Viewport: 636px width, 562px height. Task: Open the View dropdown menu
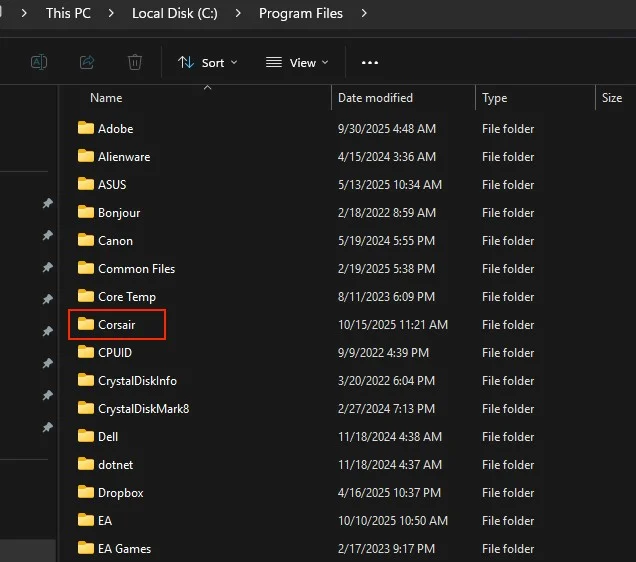pyautogui.click(x=297, y=63)
